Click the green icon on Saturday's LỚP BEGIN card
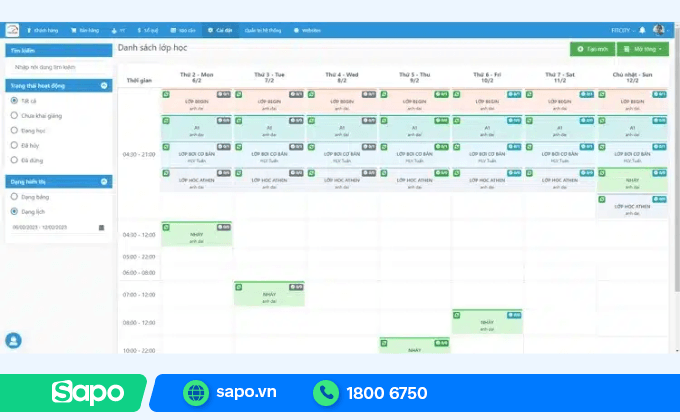 pyautogui.click(x=529, y=94)
